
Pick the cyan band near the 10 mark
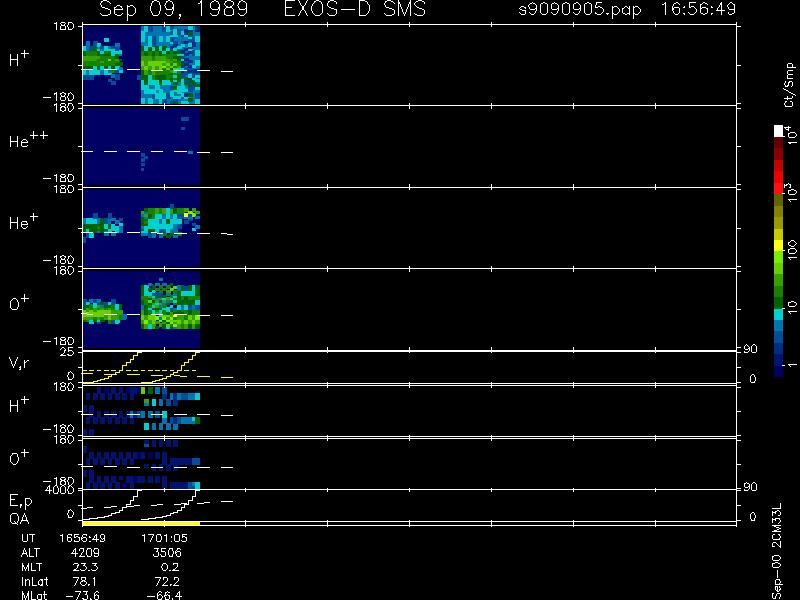[779, 314]
